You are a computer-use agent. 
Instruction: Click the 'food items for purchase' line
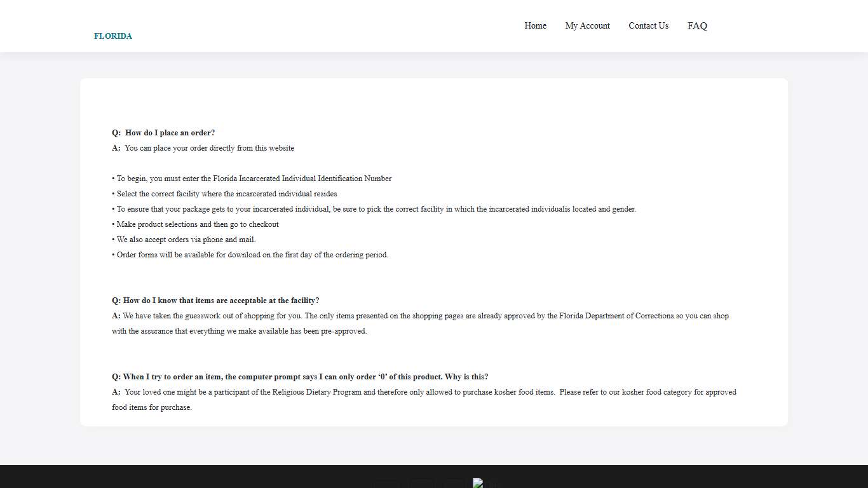(x=152, y=407)
